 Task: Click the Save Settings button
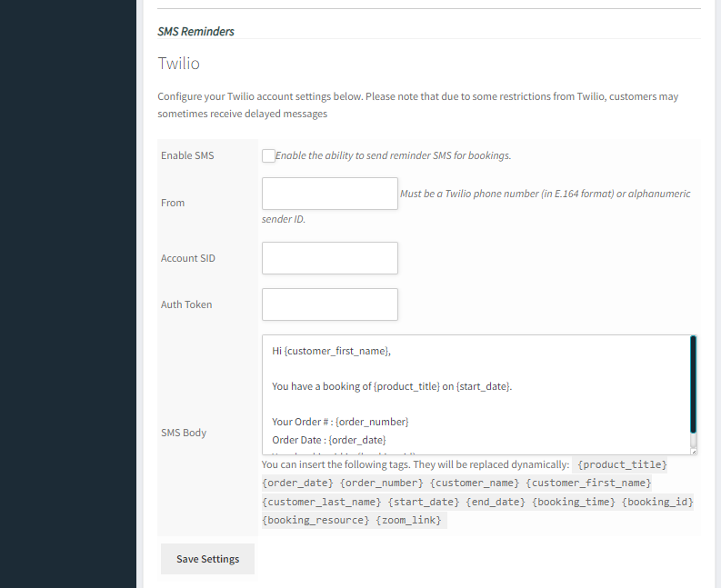click(207, 559)
